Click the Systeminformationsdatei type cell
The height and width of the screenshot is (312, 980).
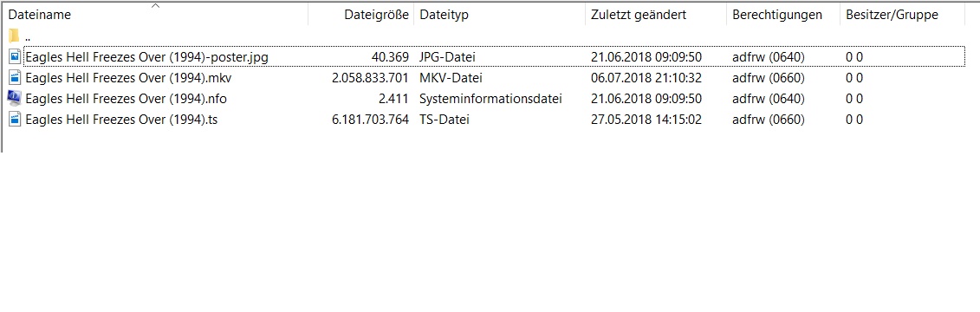click(x=490, y=98)
